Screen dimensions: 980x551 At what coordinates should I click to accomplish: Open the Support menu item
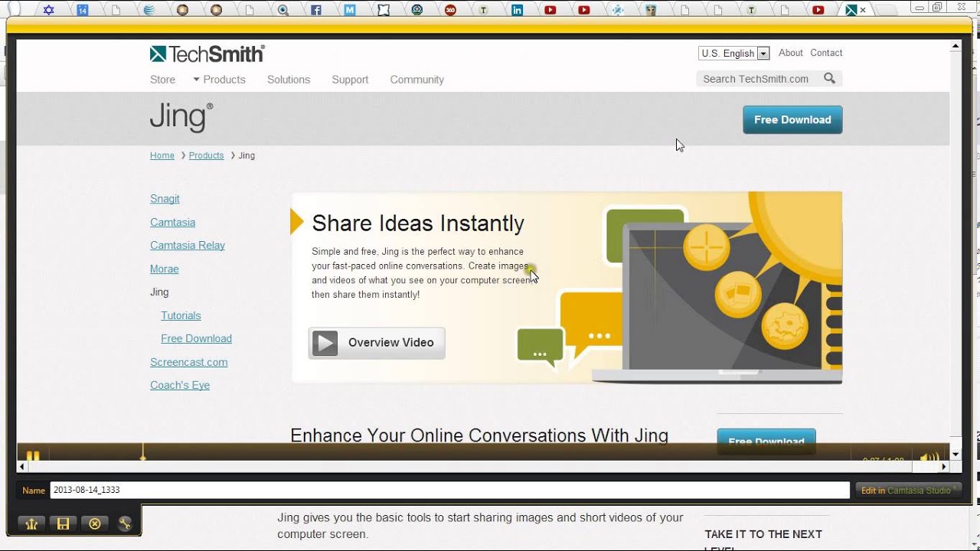(350, 80)
